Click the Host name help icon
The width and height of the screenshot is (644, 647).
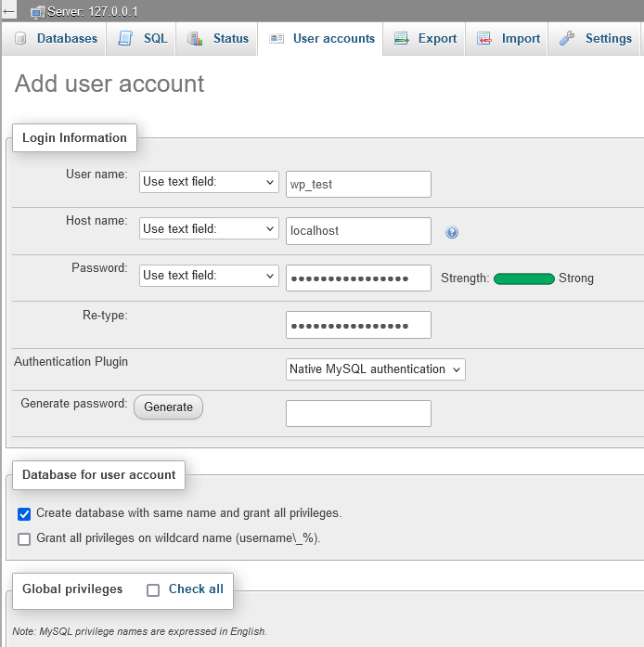click(x=452, y=232)
